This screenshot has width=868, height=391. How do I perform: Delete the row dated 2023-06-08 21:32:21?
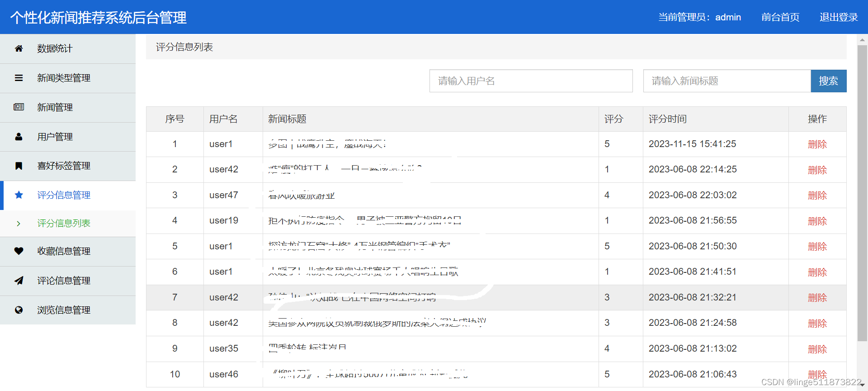coord(817,298)
